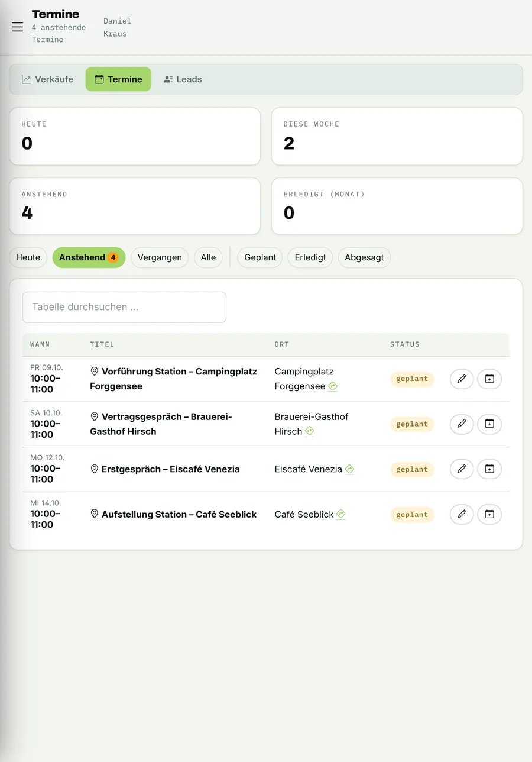Open directions icon beside Café Seeblick location
The image size is (532, 762).
point(341,515)
